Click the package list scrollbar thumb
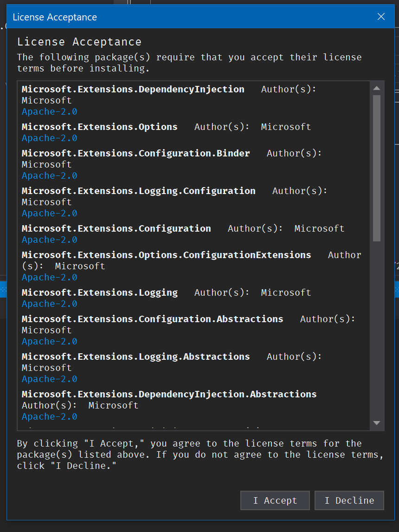Screen dimensions: 399x532 (x=377, y=169)
